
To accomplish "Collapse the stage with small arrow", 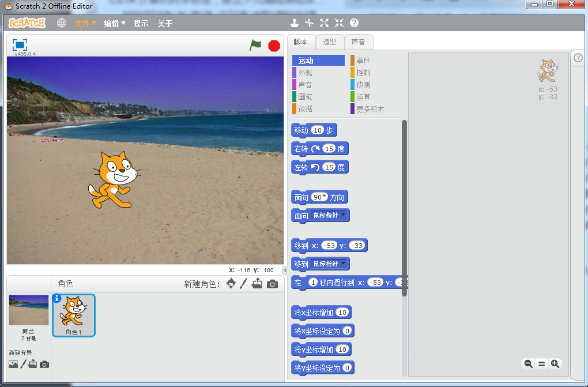I will tap(285, 270).
